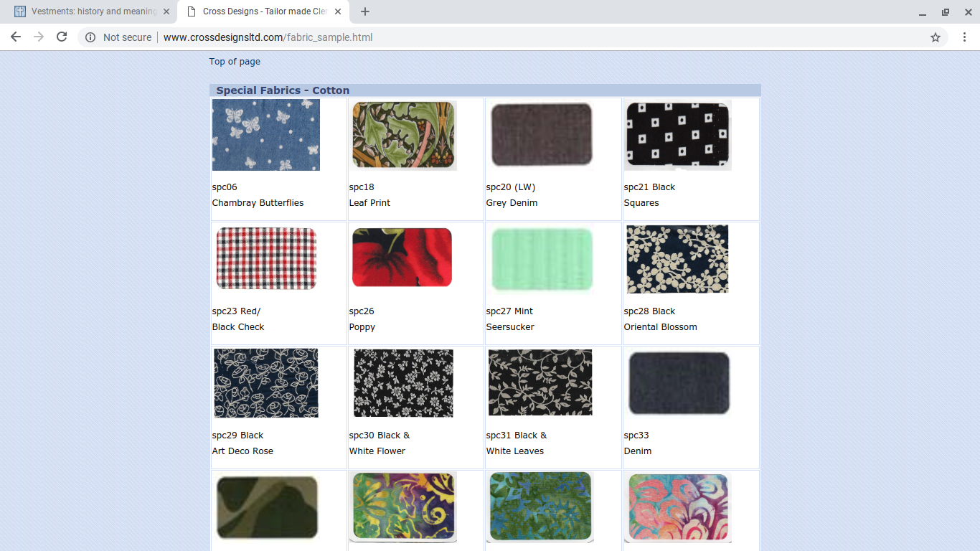Click the Oriental Blossom label
This screenshot has height=551, width=980.
tap(660, 327)
